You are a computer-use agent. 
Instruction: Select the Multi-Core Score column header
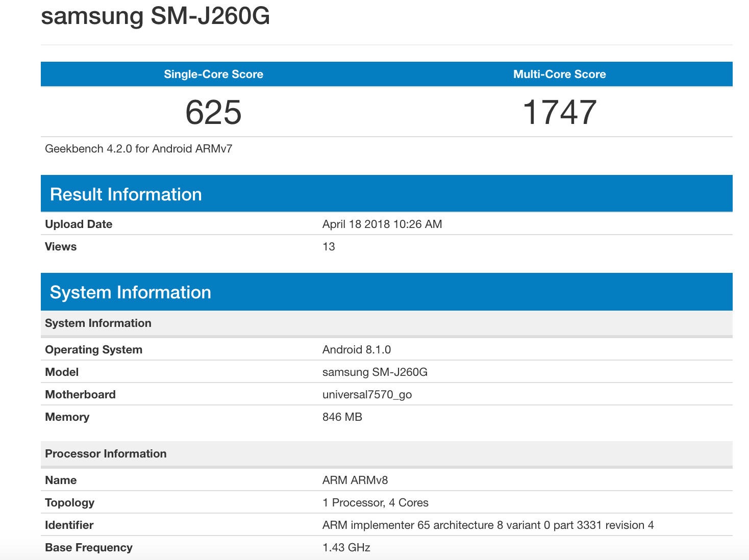(559, 74)
